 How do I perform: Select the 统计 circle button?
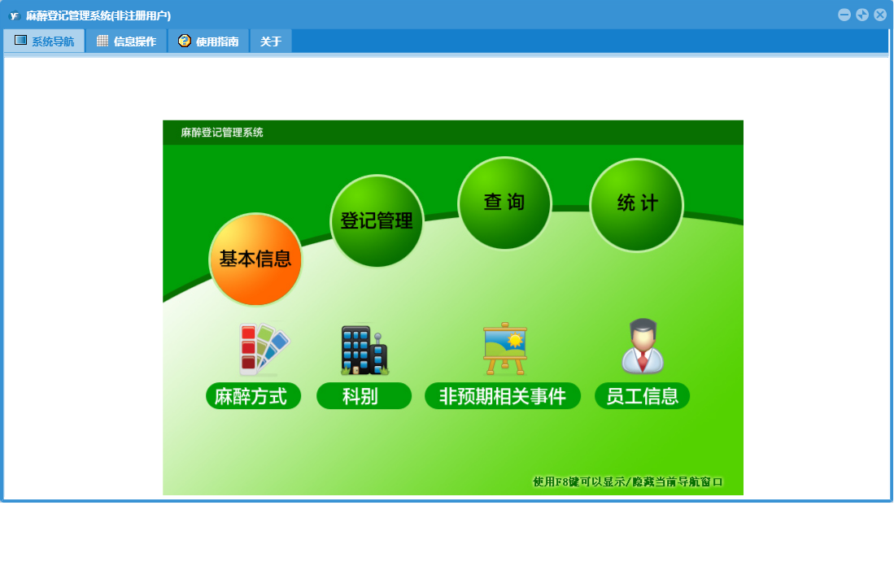click(x=637, y=205)
